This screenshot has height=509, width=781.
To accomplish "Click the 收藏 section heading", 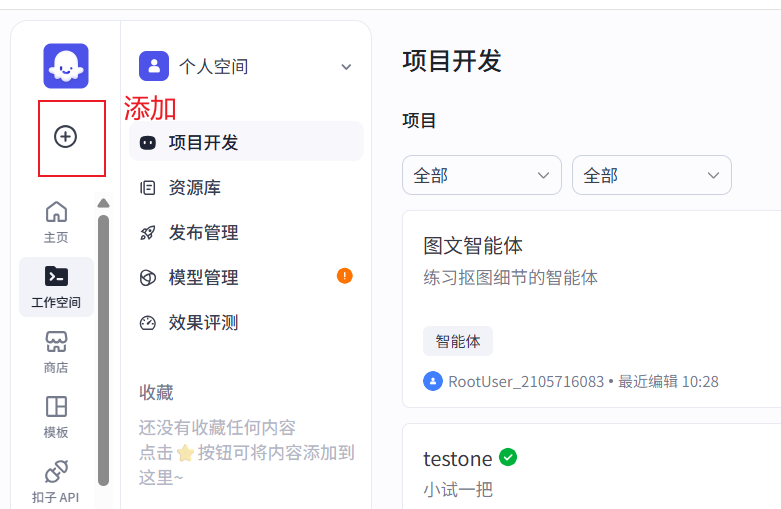I will point(156,393).
